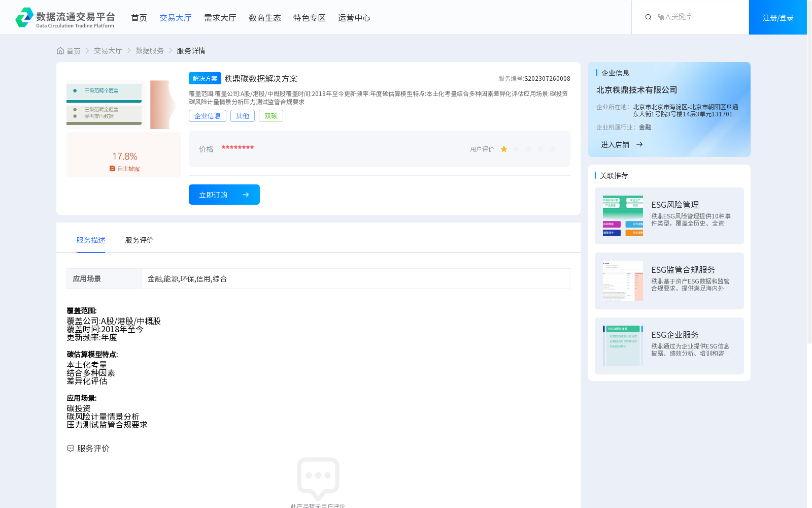Open the 需求大厅 navigation menu
Screen dimensions: 812x508
[x=220, y=18]
